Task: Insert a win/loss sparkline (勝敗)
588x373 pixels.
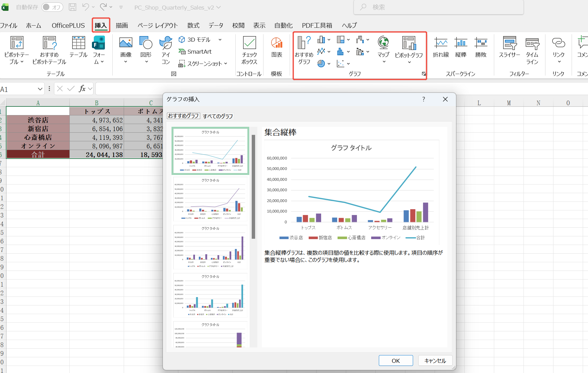Action: tap(481, 47)
